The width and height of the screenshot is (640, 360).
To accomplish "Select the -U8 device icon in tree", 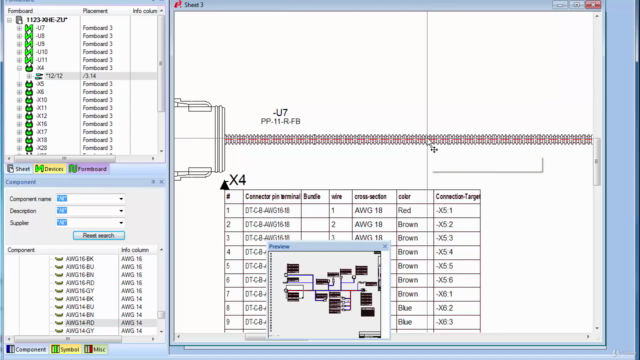I will pos(29,36).
